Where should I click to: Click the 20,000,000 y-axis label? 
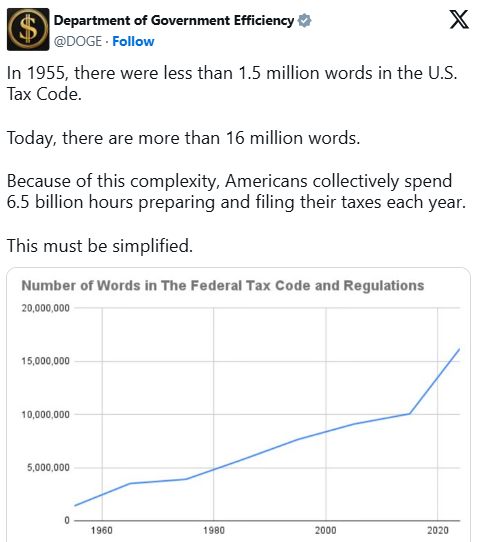pyautogui.click(x=46, y=308)
